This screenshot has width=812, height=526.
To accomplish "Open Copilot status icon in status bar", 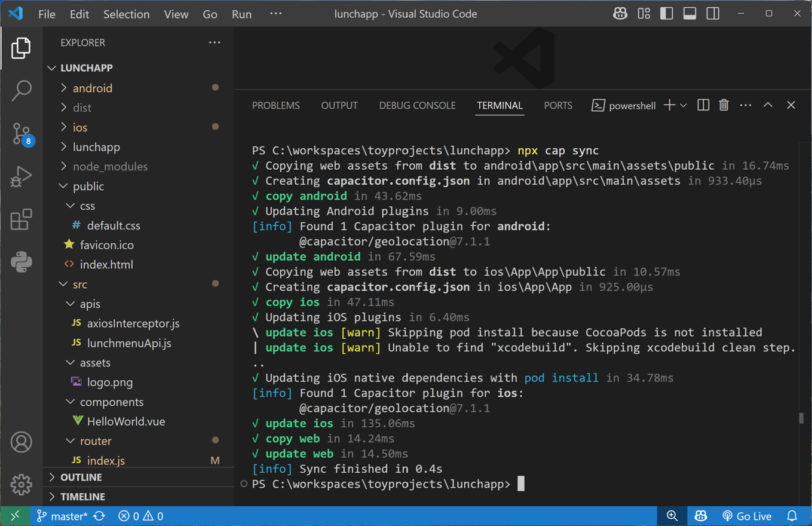I will click(x=701, y=516).
